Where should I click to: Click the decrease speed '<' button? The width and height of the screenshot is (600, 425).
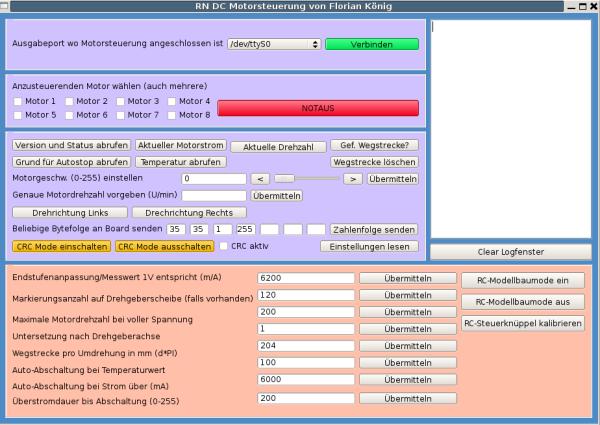pos(257,179)
